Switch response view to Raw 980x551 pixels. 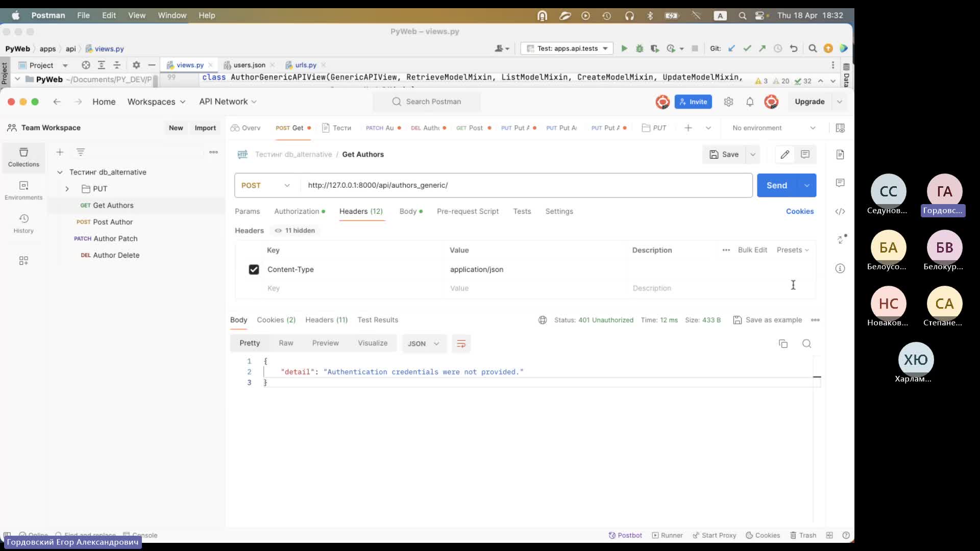(286, 343)
